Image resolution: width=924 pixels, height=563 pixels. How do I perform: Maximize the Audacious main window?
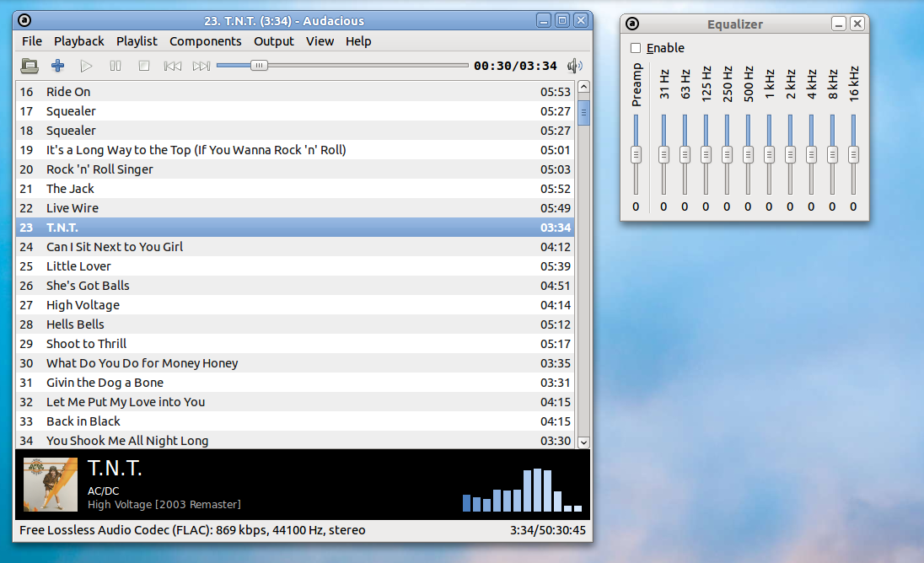pos(562,20)
